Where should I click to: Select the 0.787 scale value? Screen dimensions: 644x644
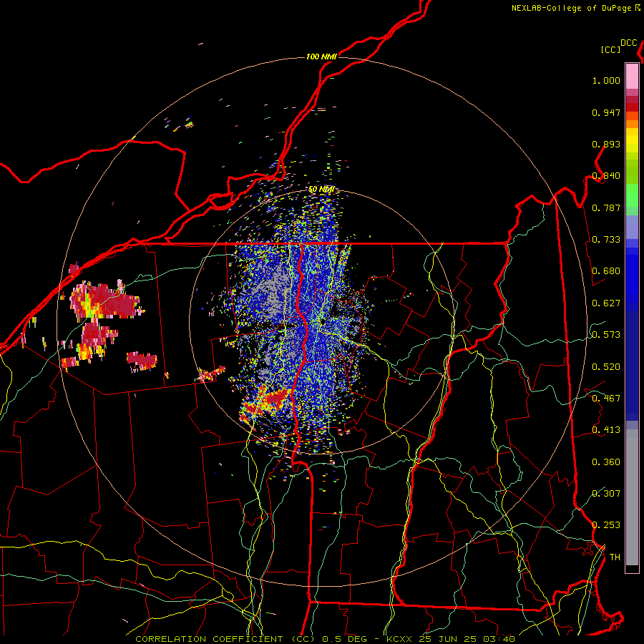pos(606,208)
